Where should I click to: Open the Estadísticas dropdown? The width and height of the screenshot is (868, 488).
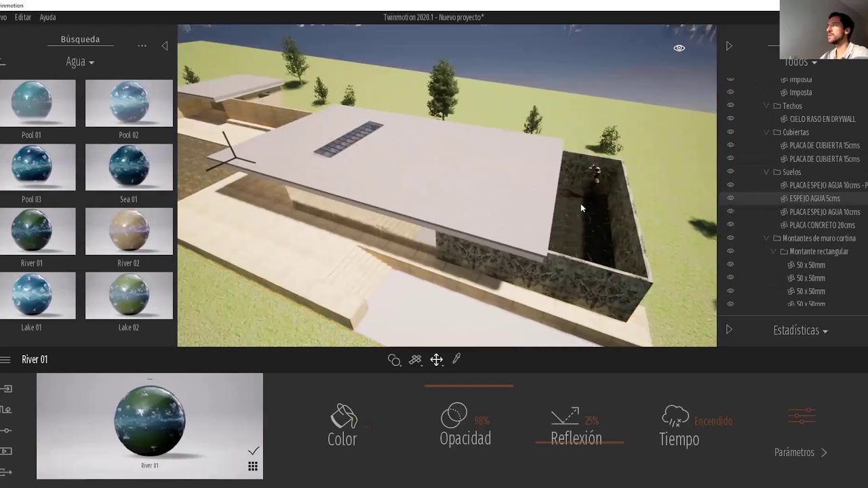tap(800, 331)
